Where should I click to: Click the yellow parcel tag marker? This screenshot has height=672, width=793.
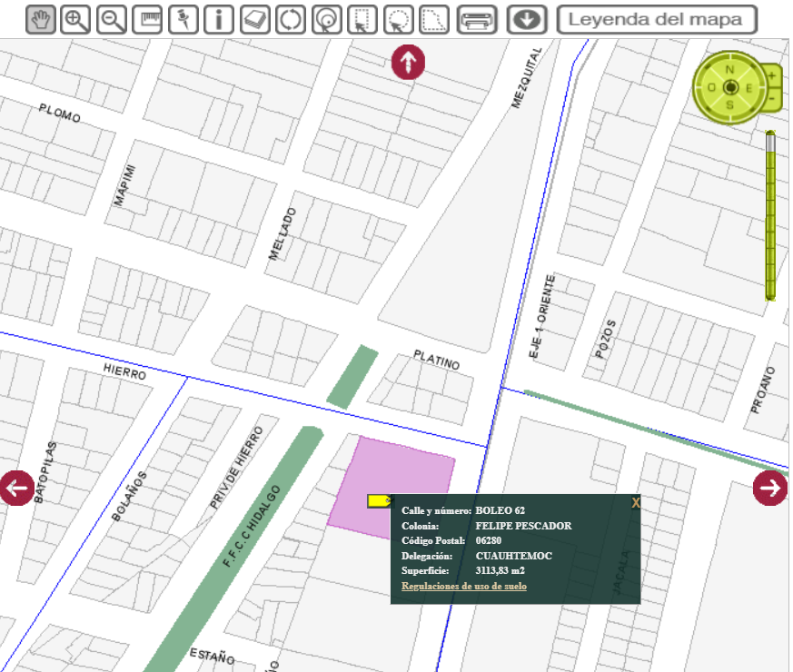(x=380, y=501)
